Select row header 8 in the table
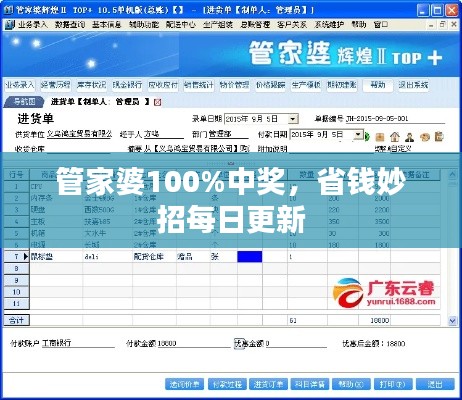The width and height of the screenshot is (462, 400). coord(17,269)
